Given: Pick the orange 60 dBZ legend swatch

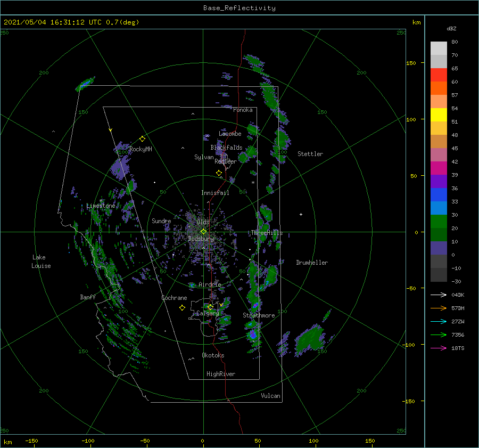Looking at the screenshot, I should pos(439,88).
